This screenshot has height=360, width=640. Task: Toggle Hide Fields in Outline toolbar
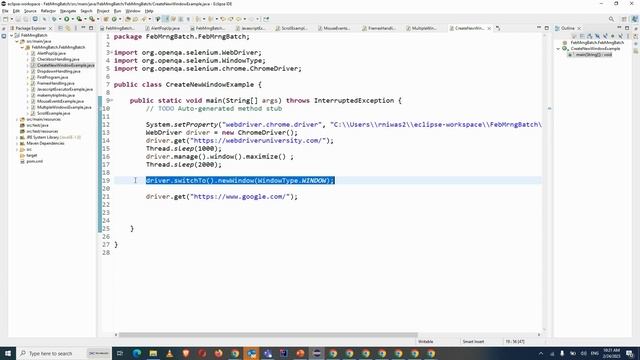pos(597,36)
